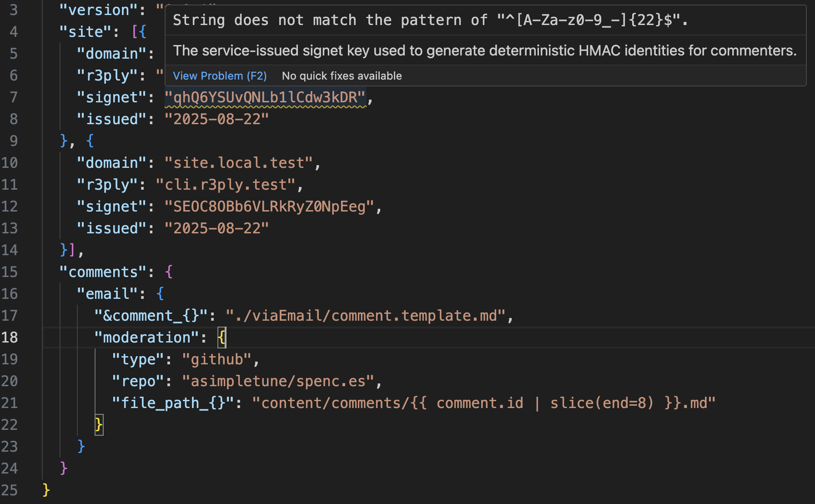This screenshot has width=815, height=504.
Task: Click the issued date 2025-08-22 on line 8
Action: coord(217,119)
